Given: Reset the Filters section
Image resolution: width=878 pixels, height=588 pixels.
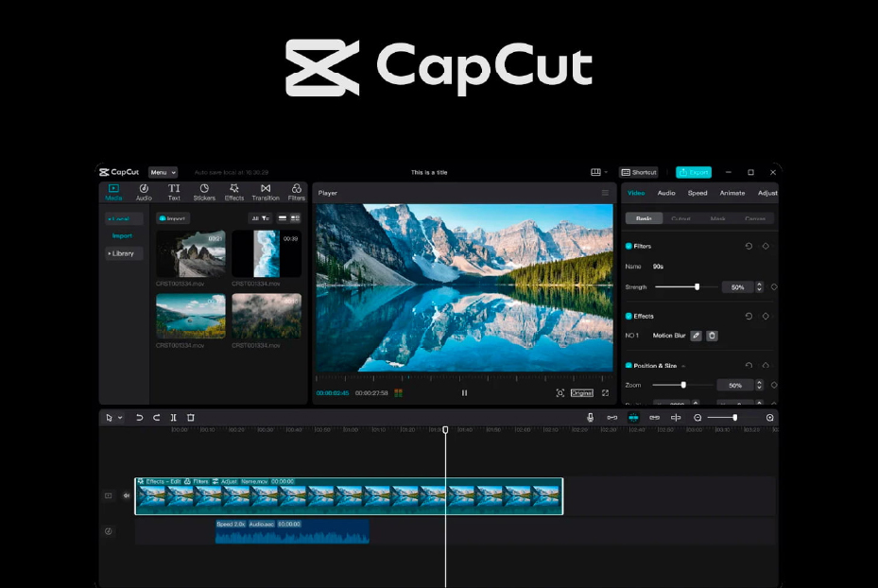Looking at the screenshot, I should coord(749,247).
